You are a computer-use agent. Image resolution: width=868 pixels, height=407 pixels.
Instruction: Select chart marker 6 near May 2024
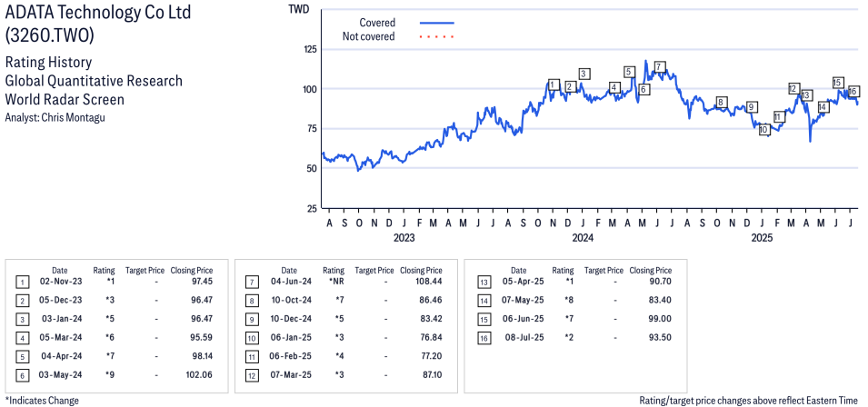tap(644, 89)
